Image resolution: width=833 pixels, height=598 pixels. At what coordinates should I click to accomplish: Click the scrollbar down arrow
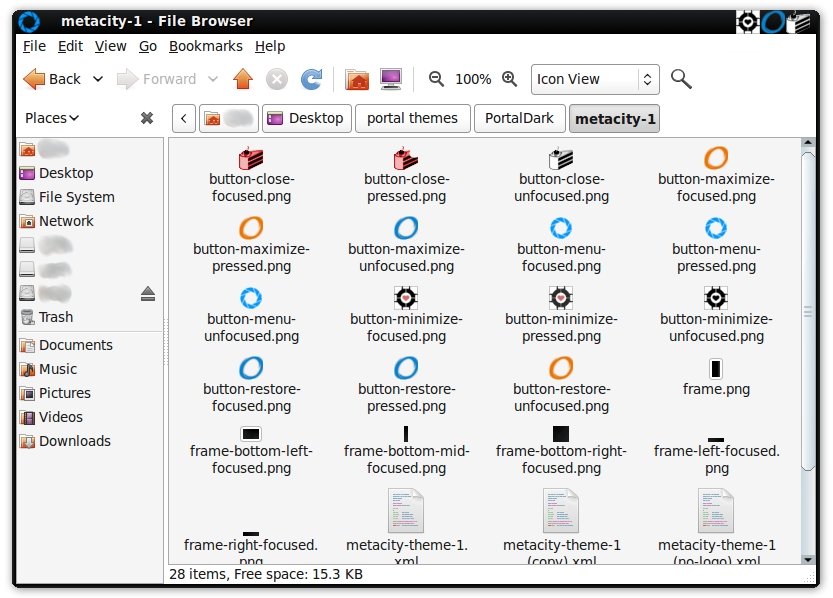tap(808, 560)
